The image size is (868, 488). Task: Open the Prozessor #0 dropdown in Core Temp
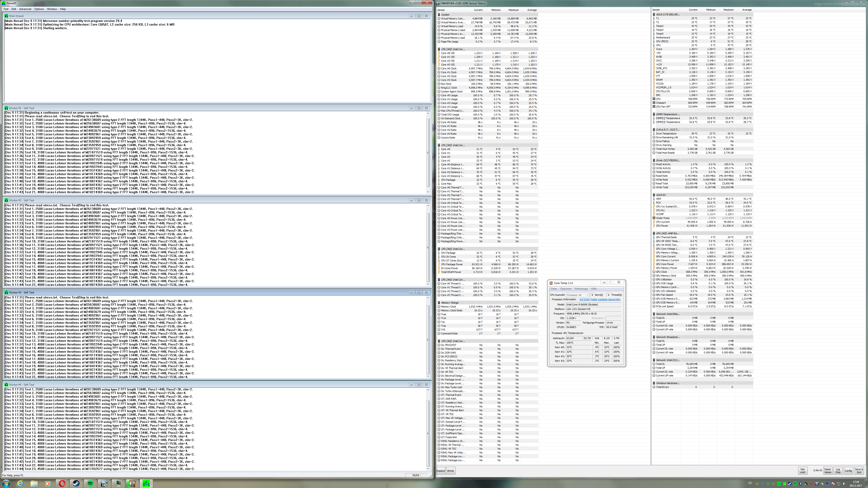(x=578, y=295)
